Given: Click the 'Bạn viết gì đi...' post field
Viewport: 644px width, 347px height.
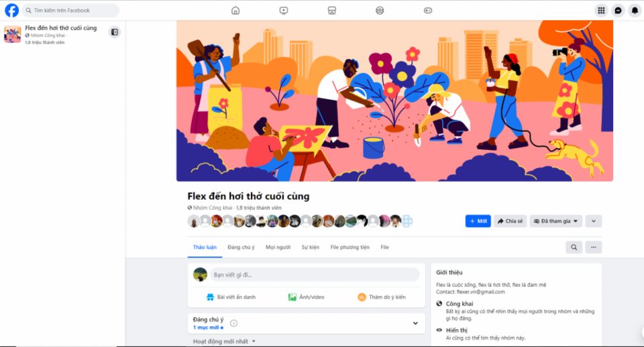Looking at the screenshot, I should [315, 275].
